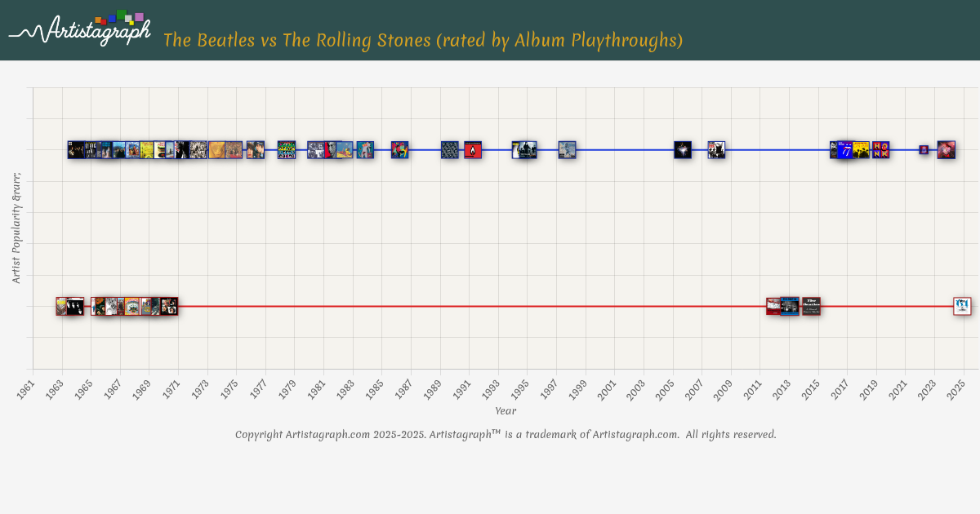Viewport: 980px width, 514px height.
Task: Select the first Beatles album from 1963
Action: [64, 307]
